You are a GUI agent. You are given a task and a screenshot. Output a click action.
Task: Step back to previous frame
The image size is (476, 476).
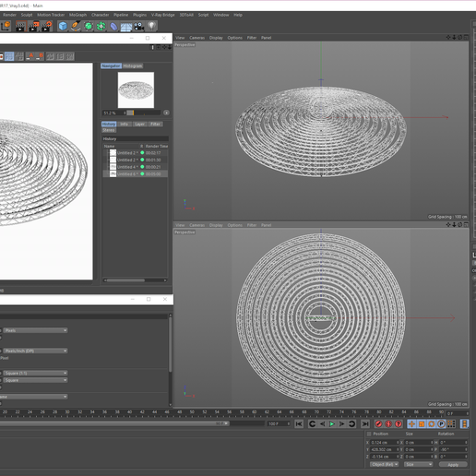322,424
